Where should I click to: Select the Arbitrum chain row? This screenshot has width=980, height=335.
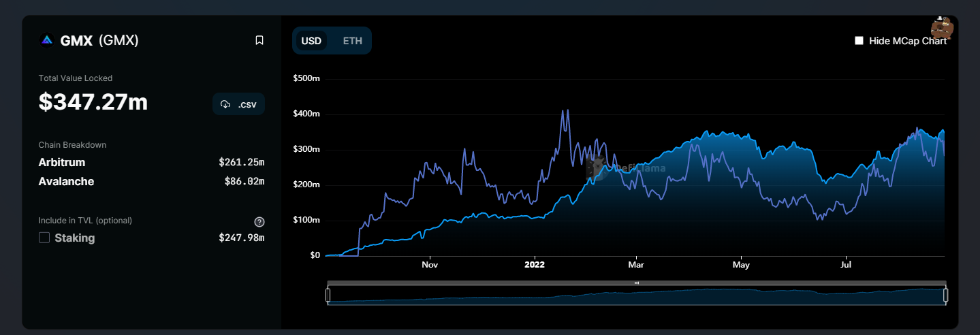tap(151, 163)
